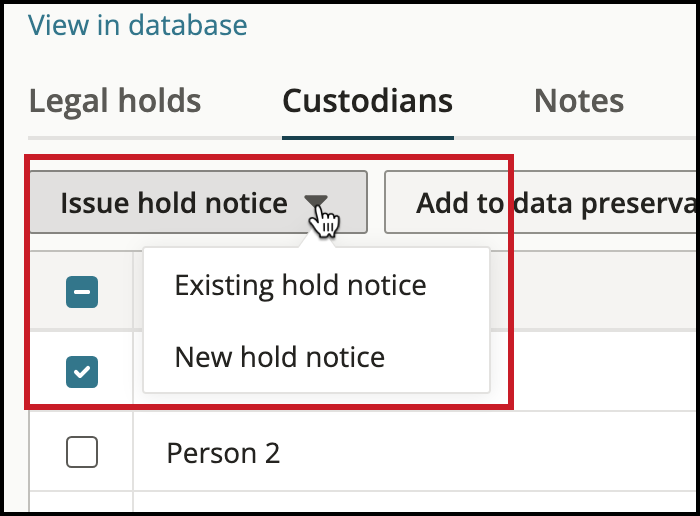Image resolution: width=700 pixels, height=516 pixels.
Task: Open the Issue hold notice dropdown arrow
Action: 316,201
